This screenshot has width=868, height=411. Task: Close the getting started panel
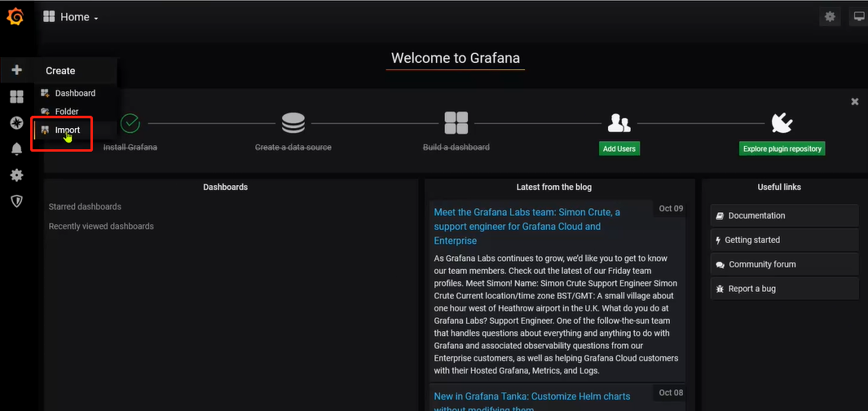pos(855,101)
